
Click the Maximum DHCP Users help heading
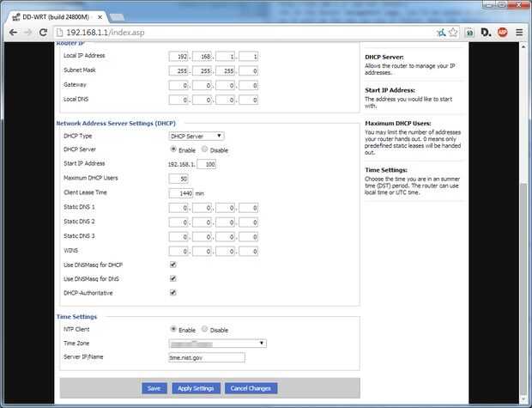pos(398,124)
